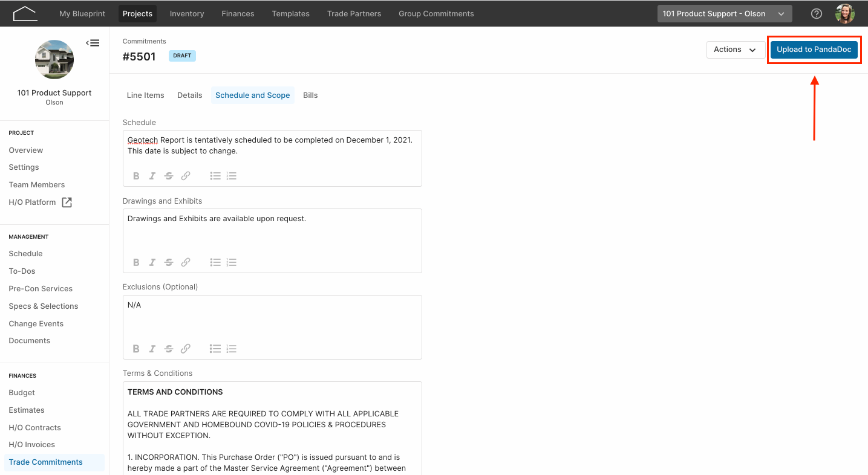Open Inventory in top navigation

[x=187, y=13]
